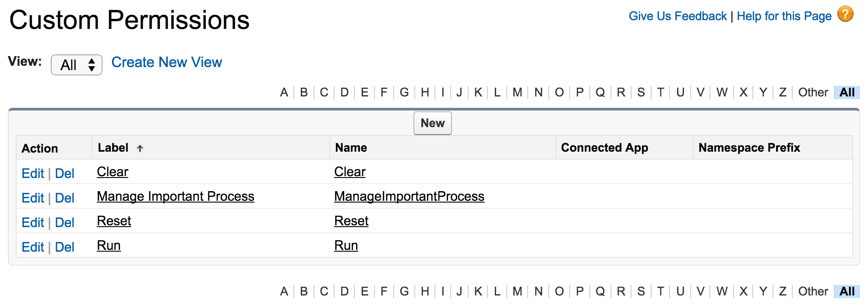
Task: Click the orange help question mark icon
Action: [x=845, y=14]
